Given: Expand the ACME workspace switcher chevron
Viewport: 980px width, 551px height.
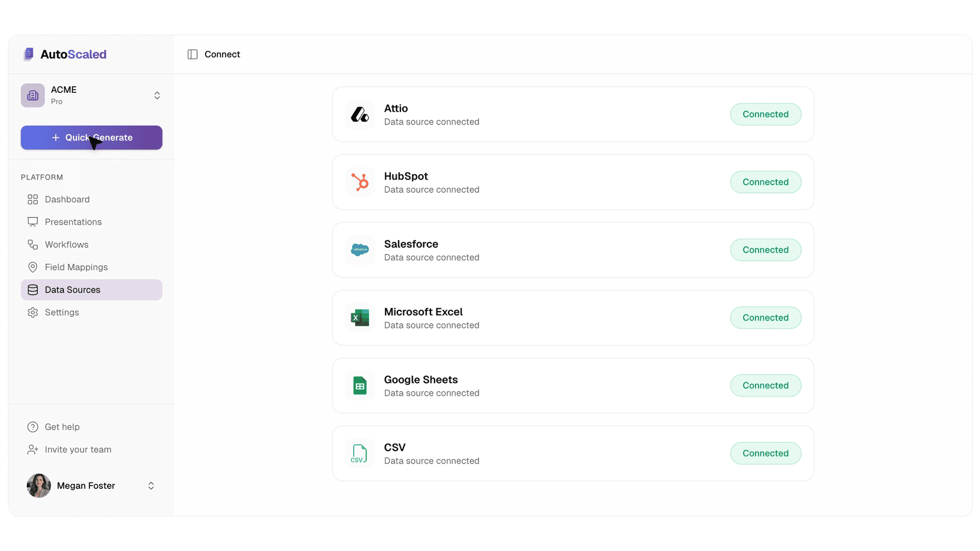Looking at the screenshot, I should (x=157, y=95).
